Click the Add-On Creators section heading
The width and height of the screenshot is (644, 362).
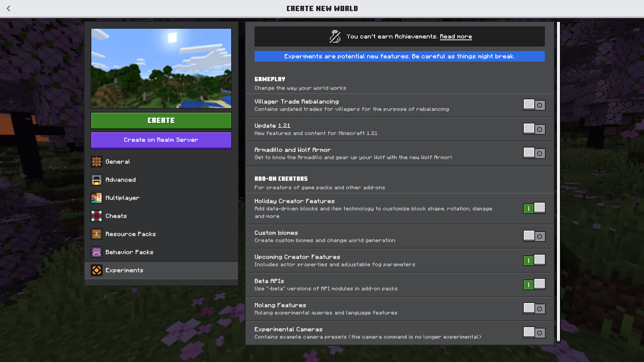click(281, 179)
